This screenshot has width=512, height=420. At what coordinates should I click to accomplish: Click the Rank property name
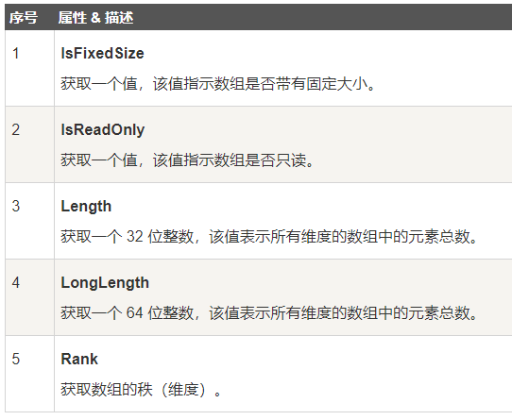pos(79,359)
